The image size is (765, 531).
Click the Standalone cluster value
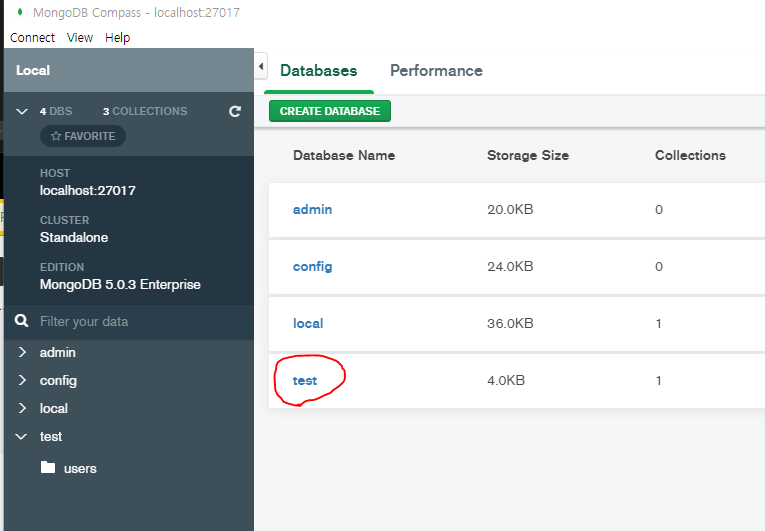click(74, 237)
